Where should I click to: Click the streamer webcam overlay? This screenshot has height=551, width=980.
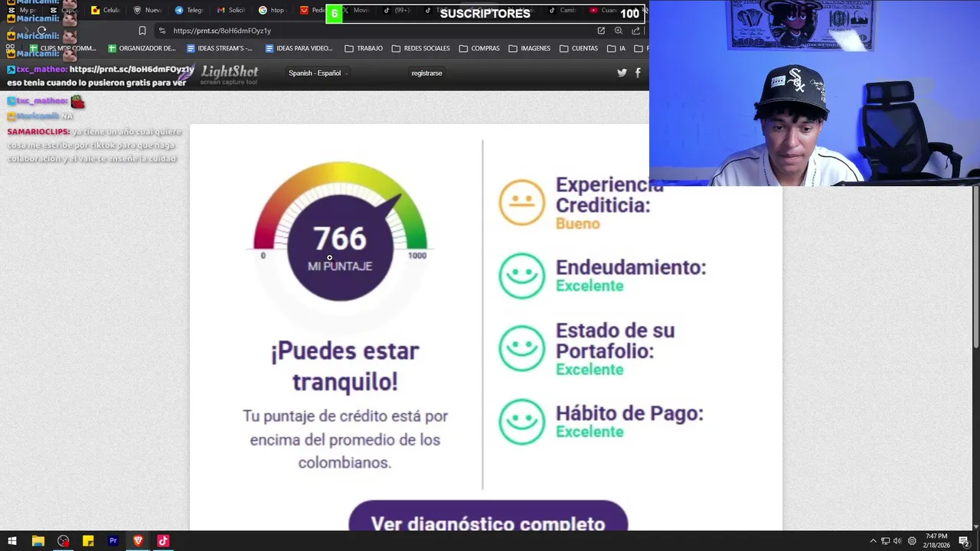(815, 93)
